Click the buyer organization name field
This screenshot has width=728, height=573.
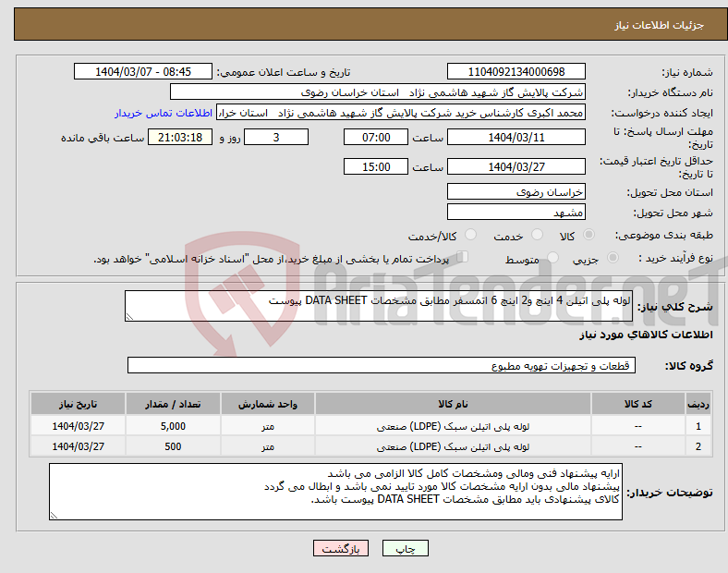(x=378, y=91)
